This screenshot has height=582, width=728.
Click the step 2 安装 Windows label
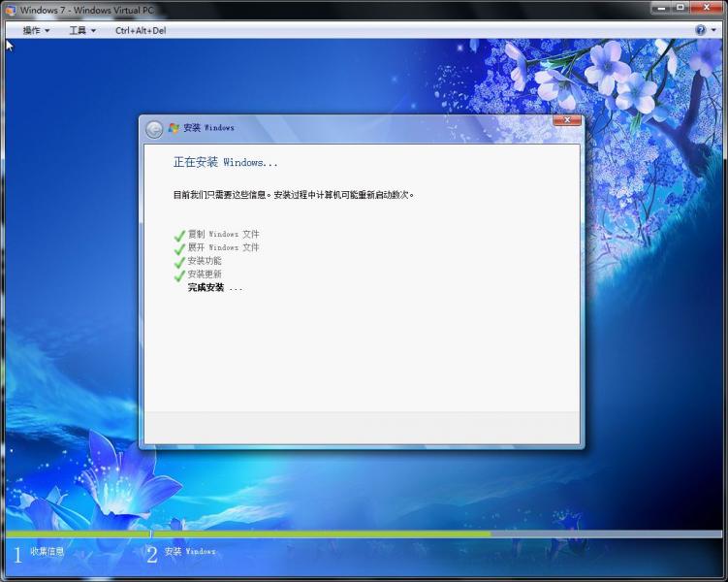(x=190, y=551)
